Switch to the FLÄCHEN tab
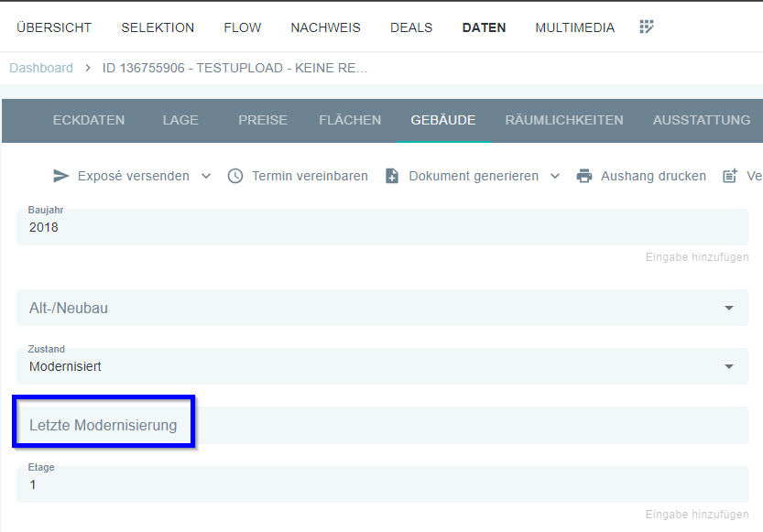The image size is (763, 532). pyautogui.click(x=350, y=120)
